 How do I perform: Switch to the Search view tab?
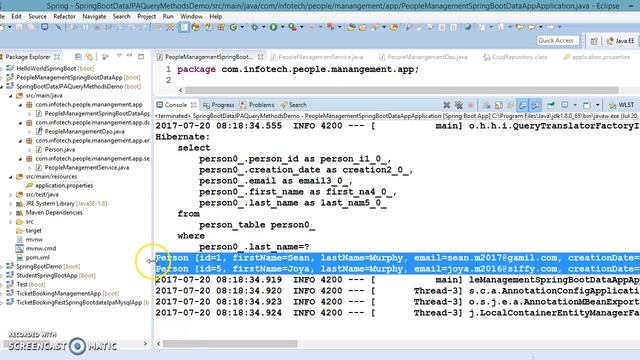pyautogui.click(x=293, y=105)
